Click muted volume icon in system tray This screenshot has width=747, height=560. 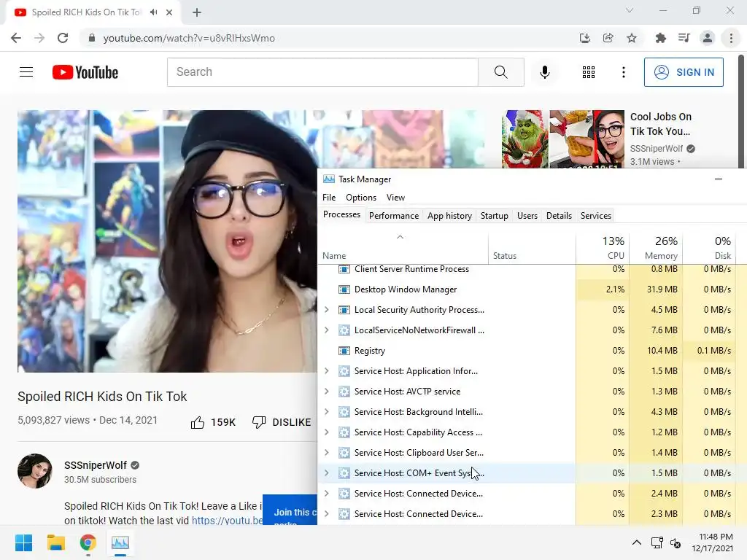coord(676,542)
